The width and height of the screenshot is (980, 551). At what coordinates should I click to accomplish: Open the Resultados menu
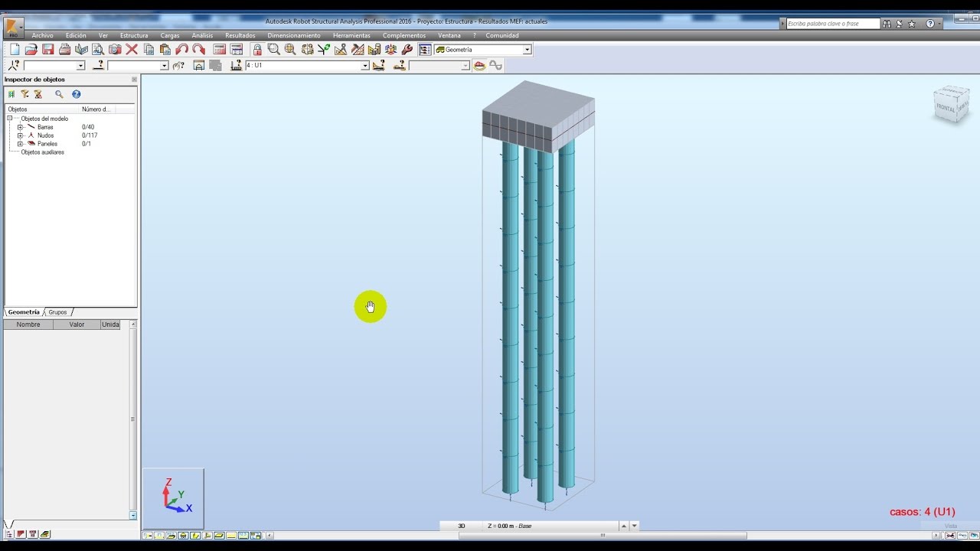(x=240, y=35)
